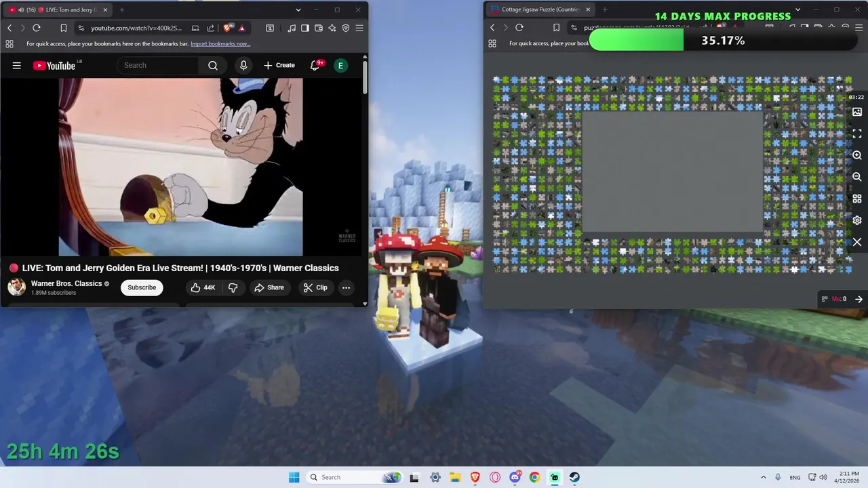Focus the YouTube search field
Viewport: 868px width, 488px height.
tap(158, 65)
